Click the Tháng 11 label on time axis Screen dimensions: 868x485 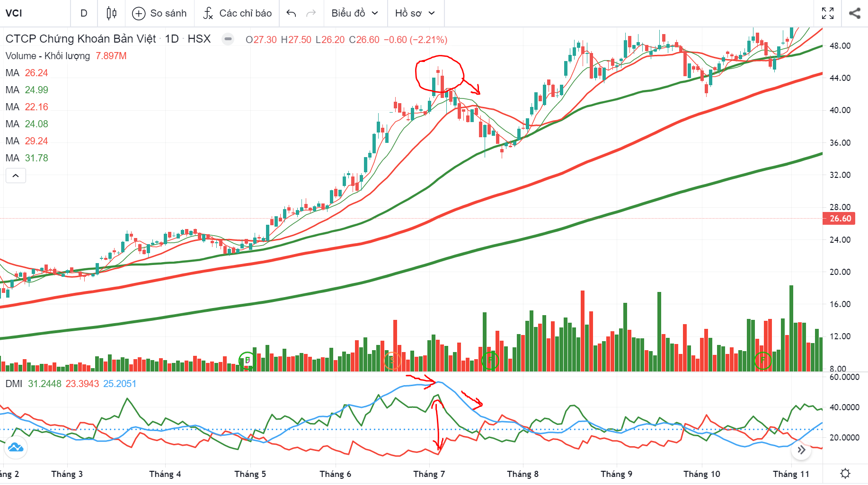791,474
